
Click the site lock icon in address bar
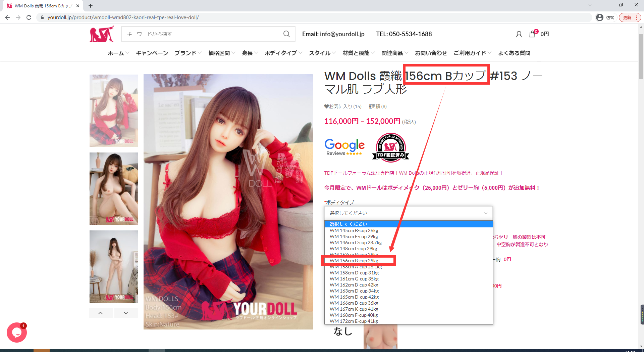click(42, 17)
